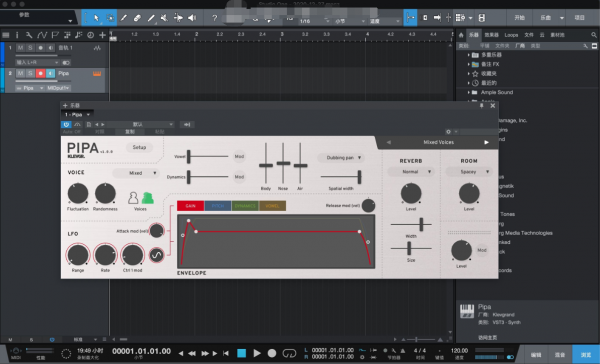Mute the Pipa track
Screen dimensions: 600x364
click(x=20, y=73)
